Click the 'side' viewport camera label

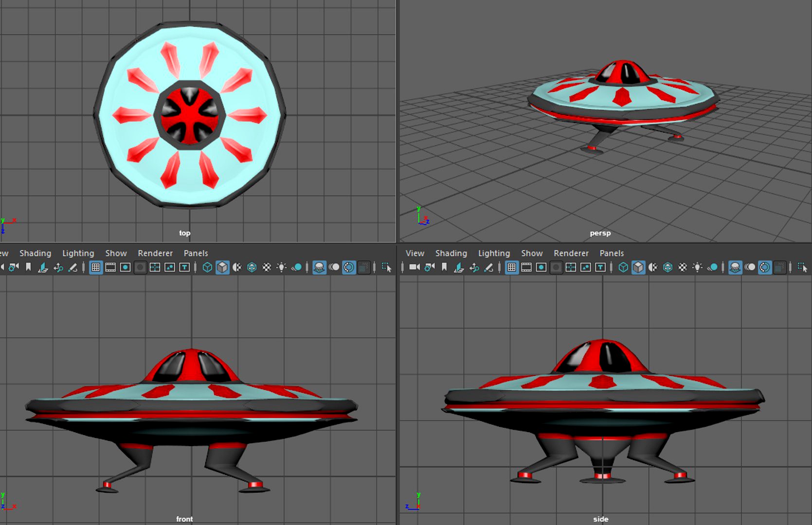coord(600,519)
